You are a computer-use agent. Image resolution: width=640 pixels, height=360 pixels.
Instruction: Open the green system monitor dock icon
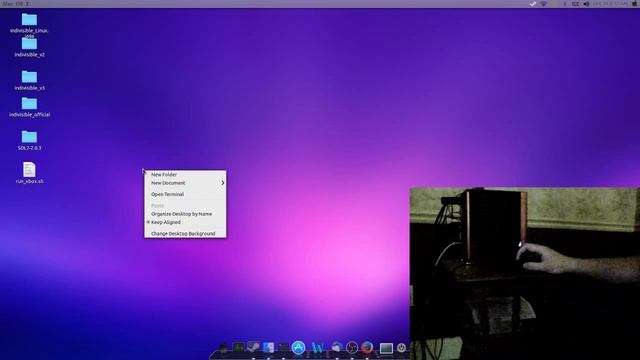coord(238,347)
